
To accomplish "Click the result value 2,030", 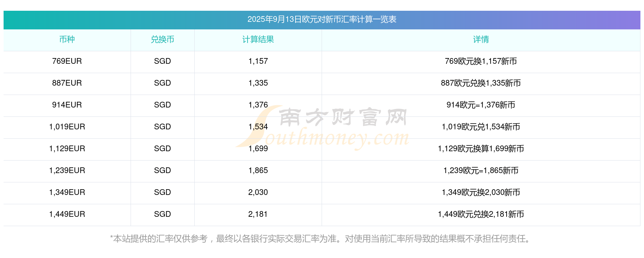I will 258,192.
